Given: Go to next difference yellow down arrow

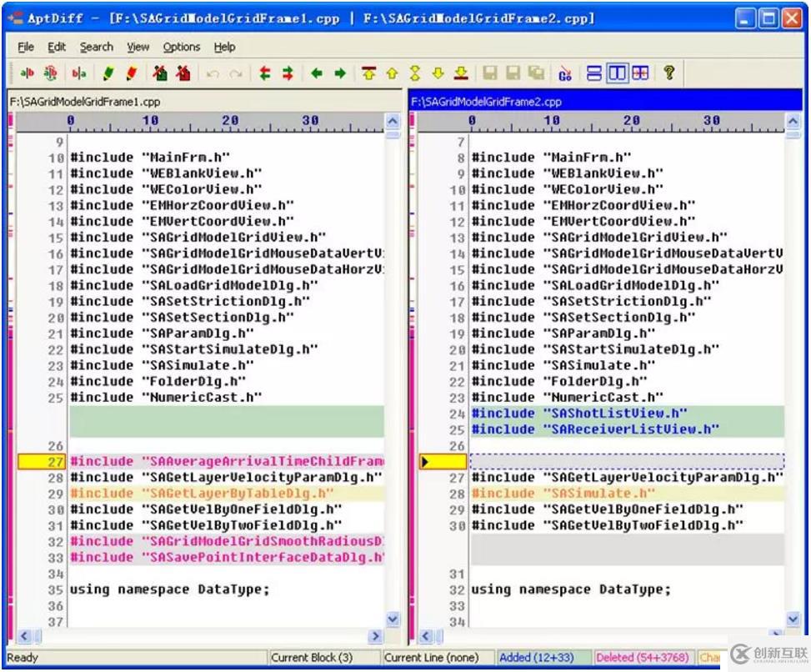Looking at the screenshot, I should [438, 73].
